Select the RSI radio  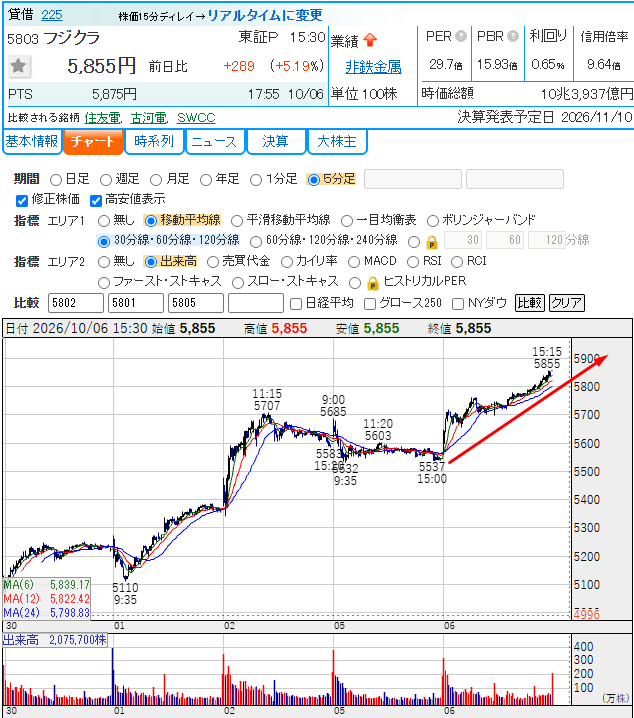click(413, 262)
